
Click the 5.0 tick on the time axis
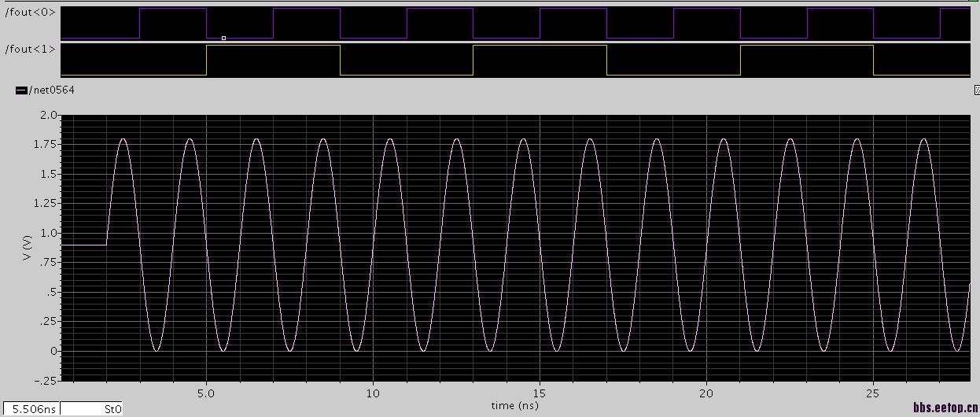206,393
